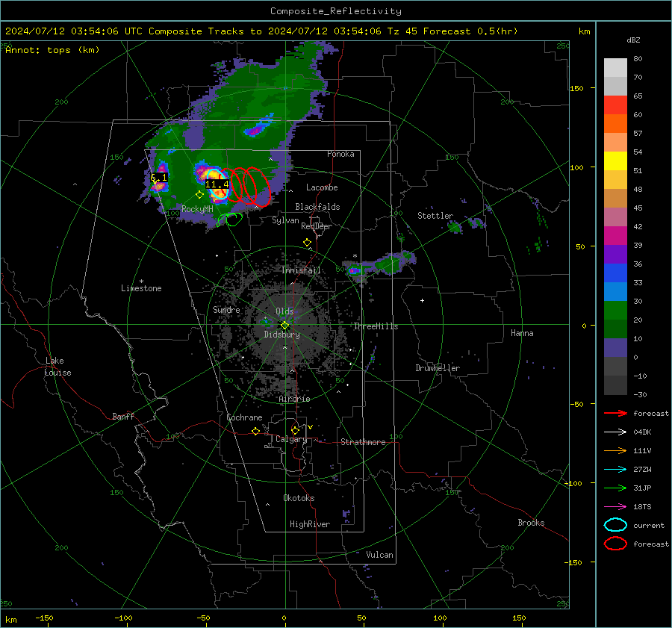Click the Sundre city label
This screenshot has width=672, height=628.
[226, 309]
